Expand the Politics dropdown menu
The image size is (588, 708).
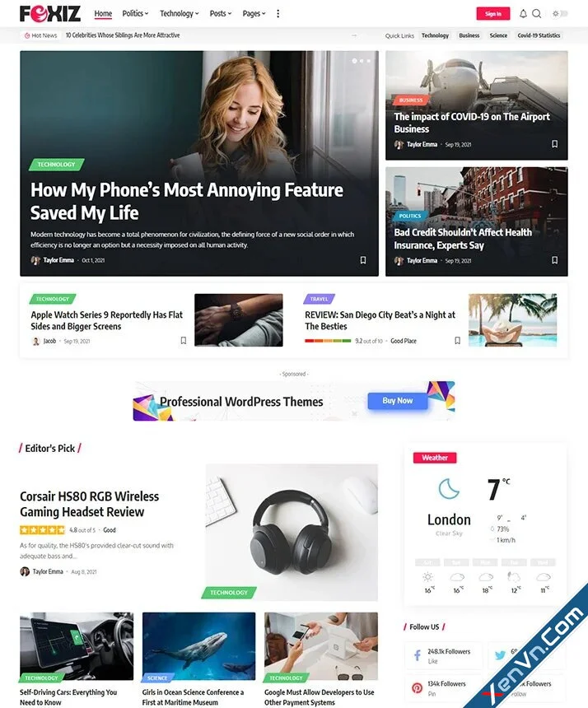click(135, 13)
